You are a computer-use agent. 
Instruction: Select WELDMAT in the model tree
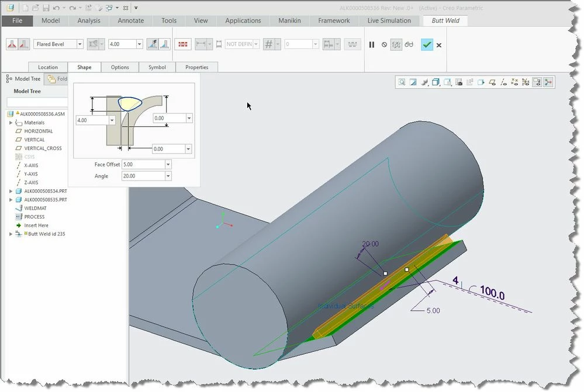coord(36,209)
